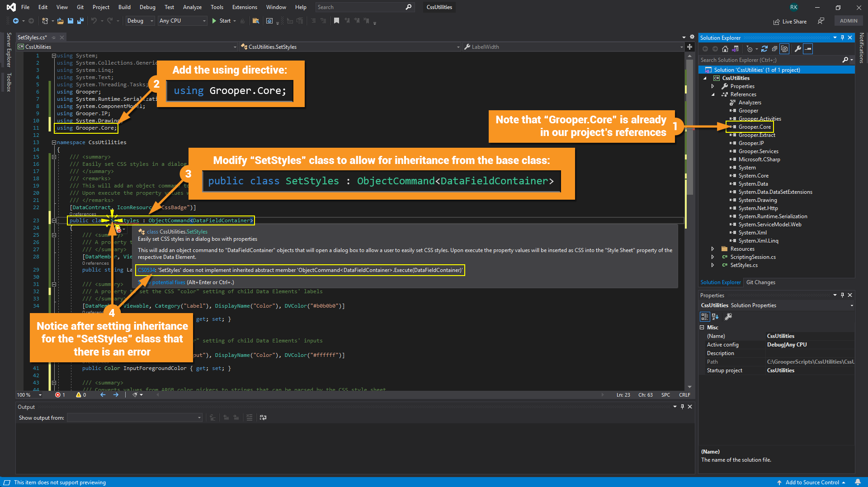This screenshot has height=487, width=868.
Task: Click the Start debugging button
Action: [222, 21]
